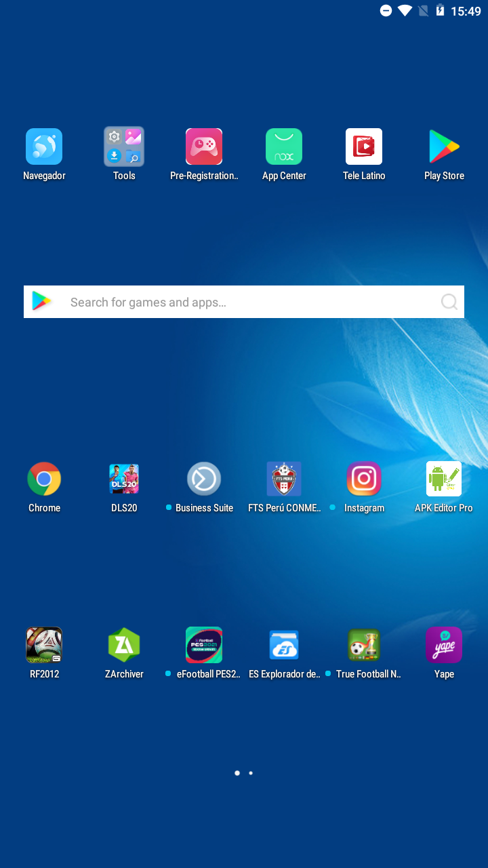The height and width of the screenshot is (868, 488).
Task: Launch Instagram
Action: tap(364, 479)
